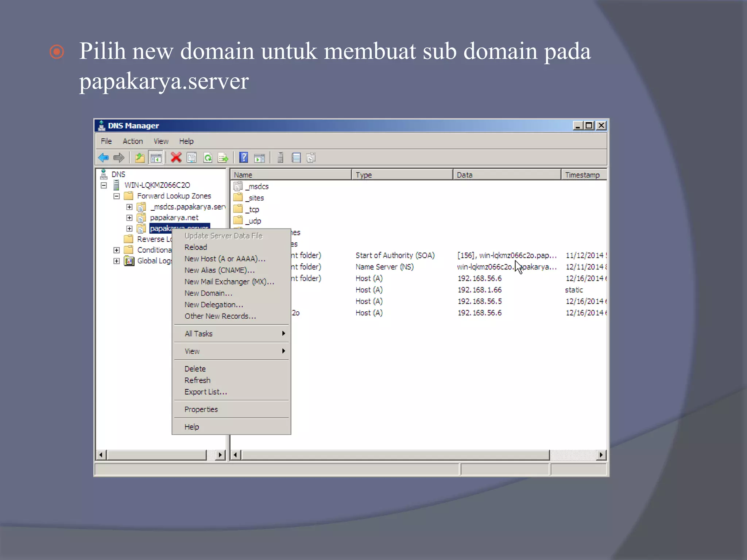Choose New Mail Exchanger (MX)...
The image size is (747, 560).
232,281
